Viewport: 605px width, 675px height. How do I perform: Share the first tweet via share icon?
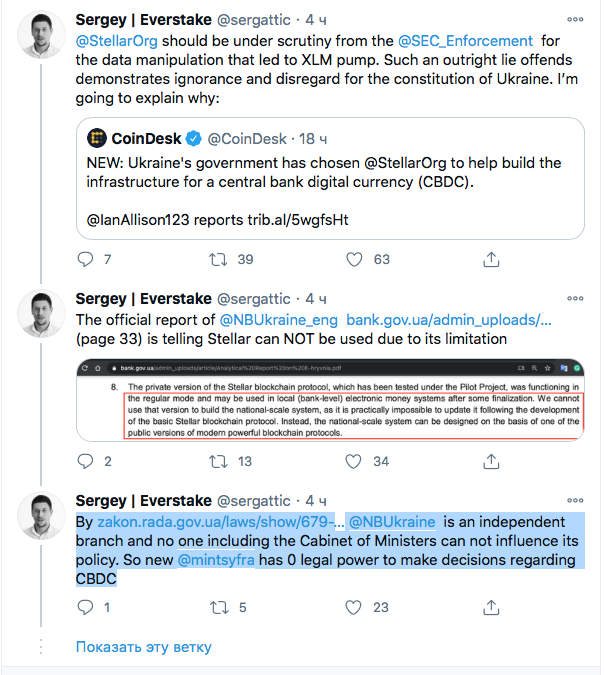[x=491, y=260]
